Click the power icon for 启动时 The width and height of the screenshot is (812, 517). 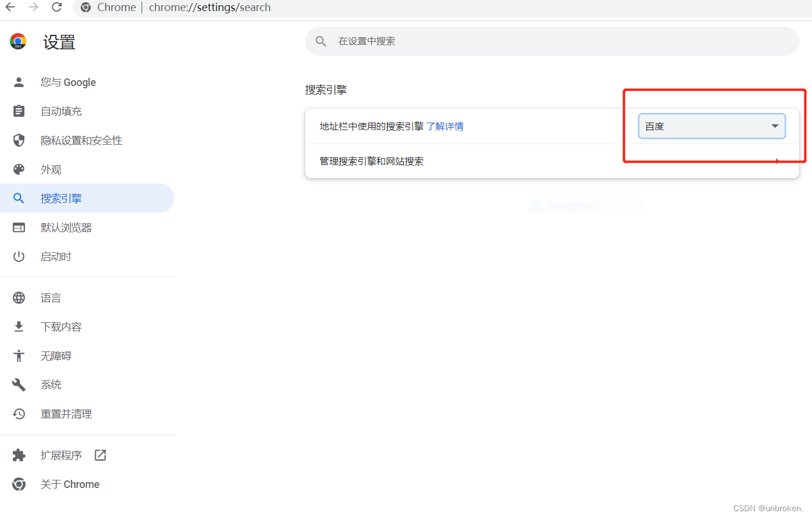(19, 256)
